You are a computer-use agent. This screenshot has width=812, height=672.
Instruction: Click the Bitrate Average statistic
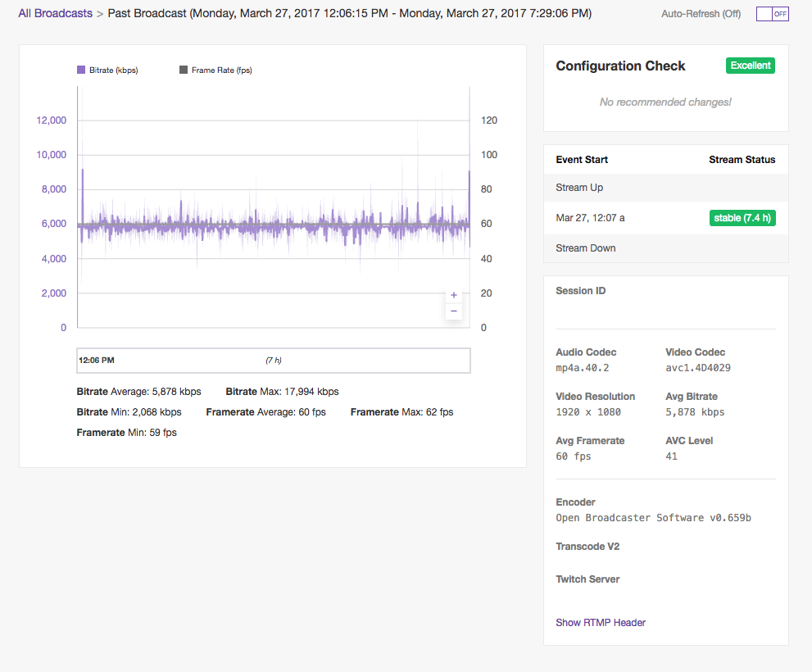click(138, 391)
